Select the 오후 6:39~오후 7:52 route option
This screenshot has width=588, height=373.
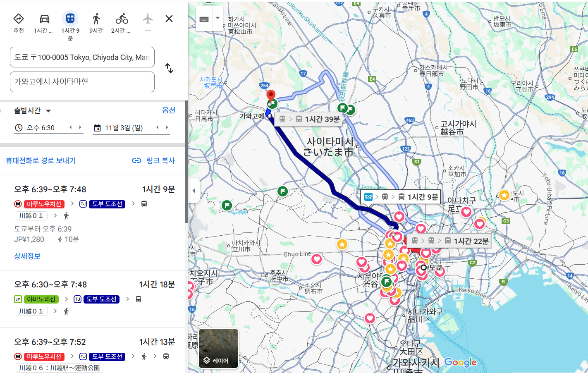click(93, 351)
